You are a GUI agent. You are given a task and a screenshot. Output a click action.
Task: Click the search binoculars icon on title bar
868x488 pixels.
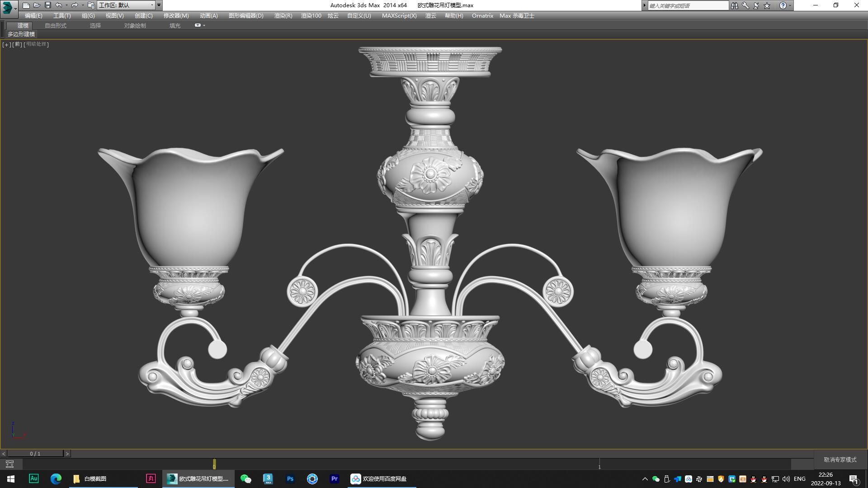(734, 5)
